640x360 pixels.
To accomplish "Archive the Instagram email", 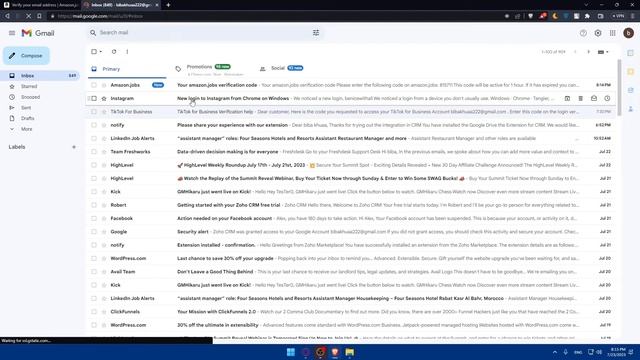I will pyautogui.click(x=567, y=98).
